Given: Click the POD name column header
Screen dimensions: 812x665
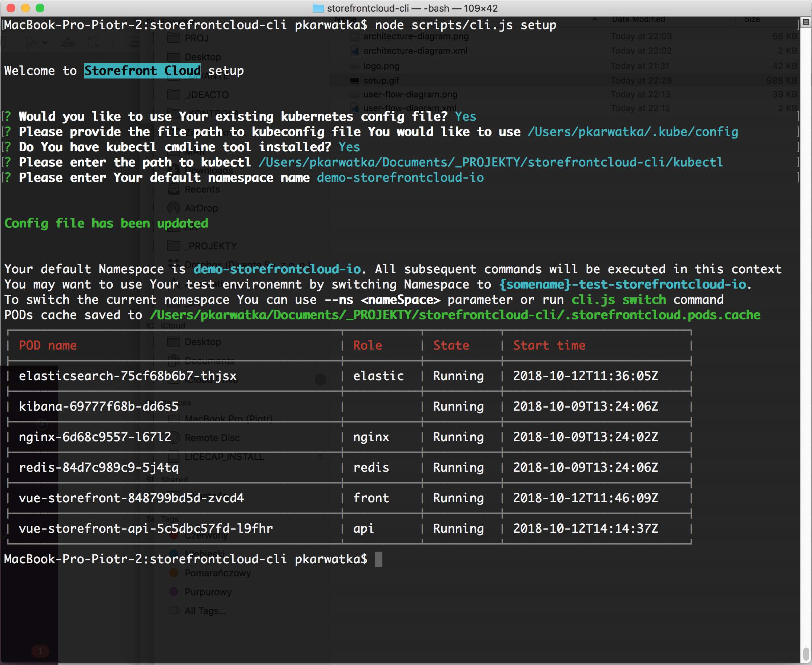Looking at the screenshot, I should [x=48, y=346].
